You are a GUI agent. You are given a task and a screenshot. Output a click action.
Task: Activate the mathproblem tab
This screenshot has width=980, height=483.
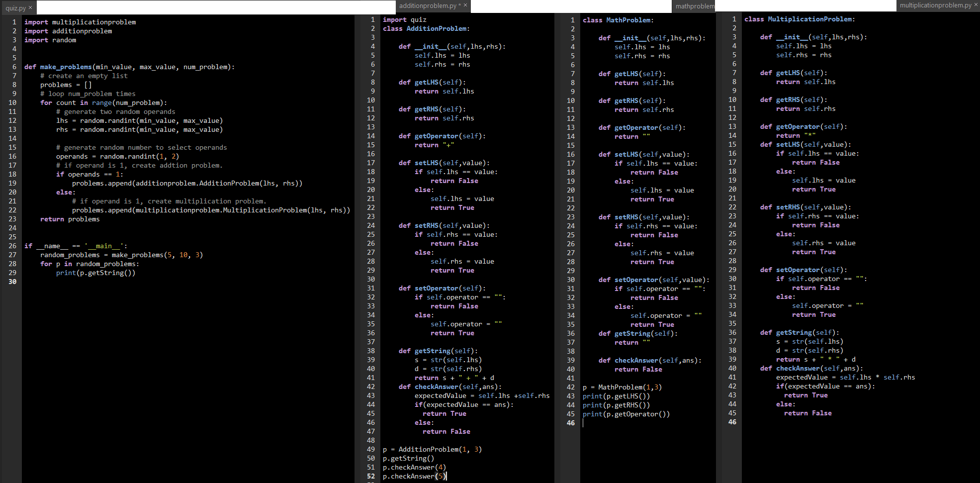(x=695, y=6)
